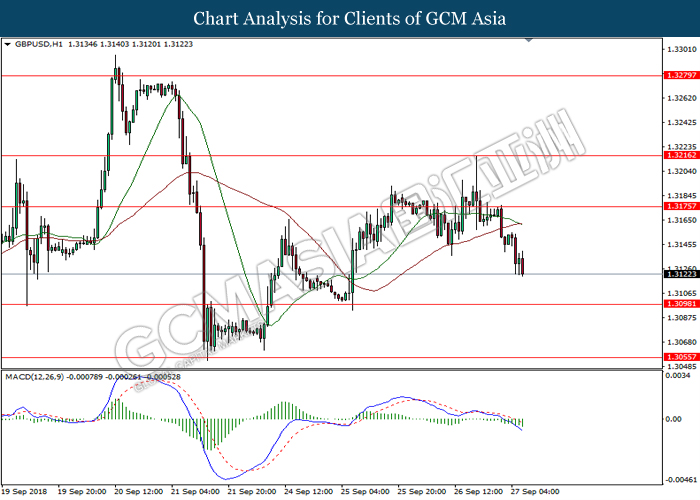The image size is (700, 500).
Task: Click the 20 Sep 12:00 time label
Action: click(x=138, y=492)
